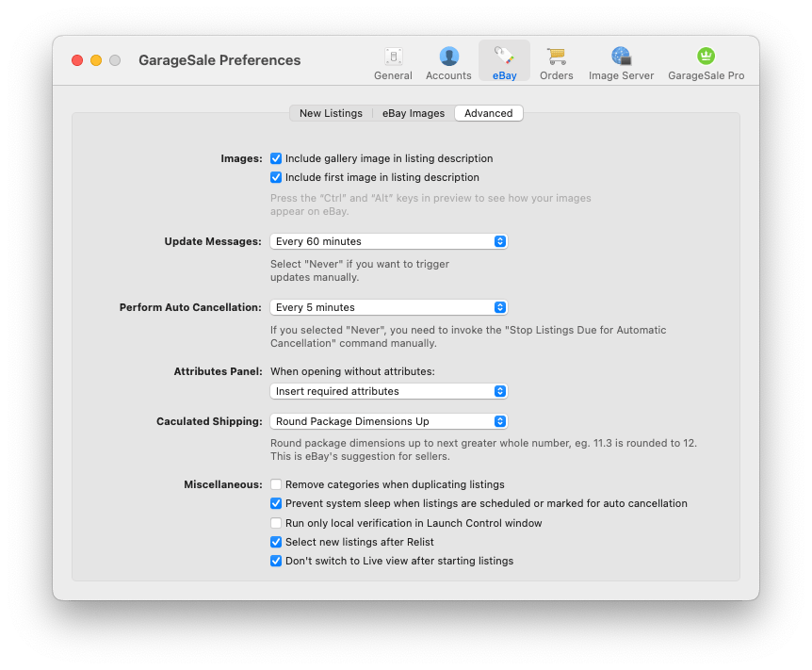The height and width of the screenshot is (670, 812).
Task: Open the General preferences pane
Action: [393, 63]
